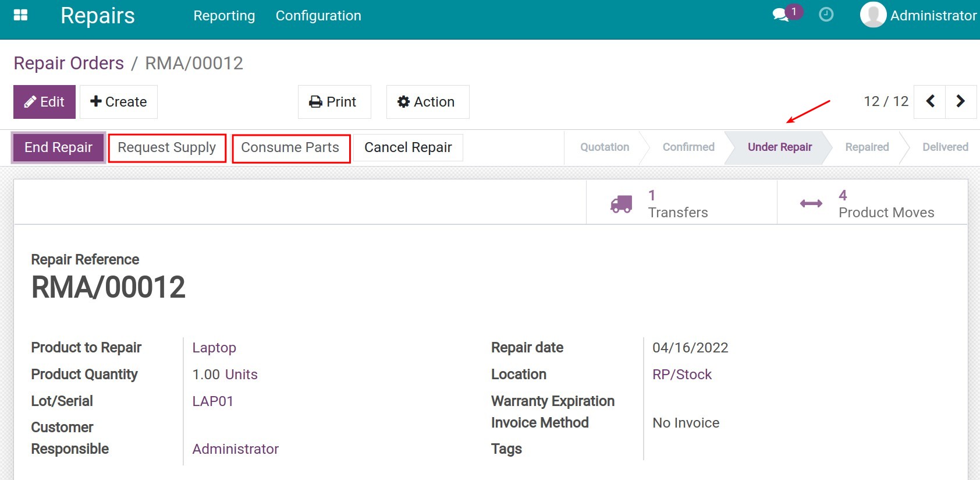Open the activities clock icon
980x480 pixels.
pos(826,15)
